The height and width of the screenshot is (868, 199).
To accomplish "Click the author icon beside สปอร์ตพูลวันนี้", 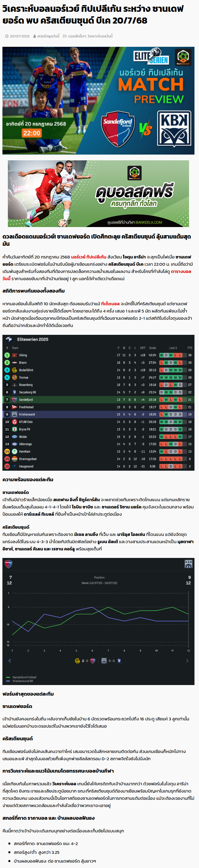I will (x=35, y=36).
